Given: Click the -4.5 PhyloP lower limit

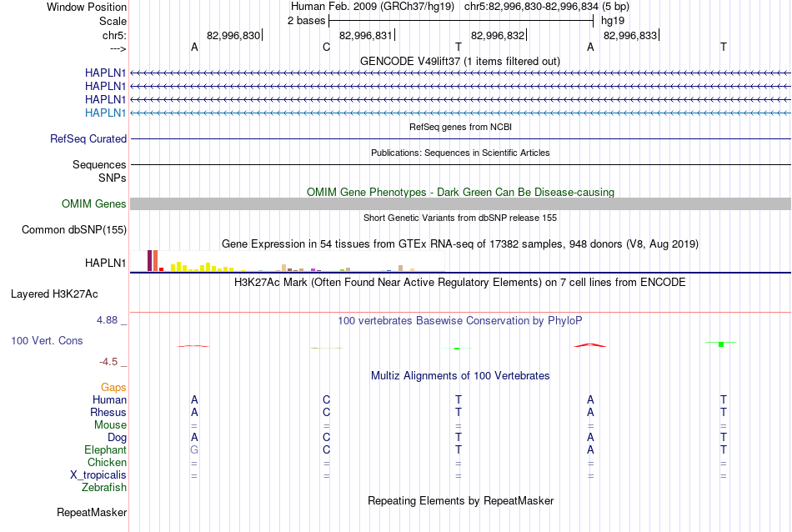Looking at the screenshot, I should point(108,362).
